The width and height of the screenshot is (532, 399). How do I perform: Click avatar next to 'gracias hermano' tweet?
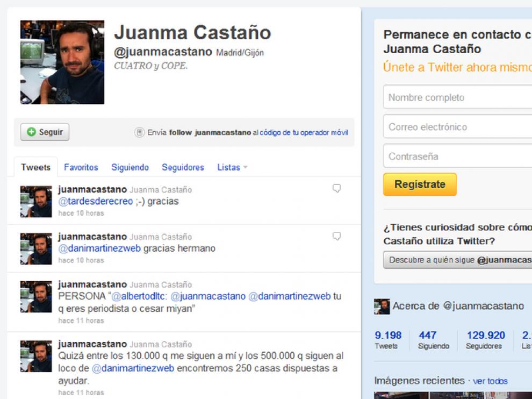click(x=36, y=249)
